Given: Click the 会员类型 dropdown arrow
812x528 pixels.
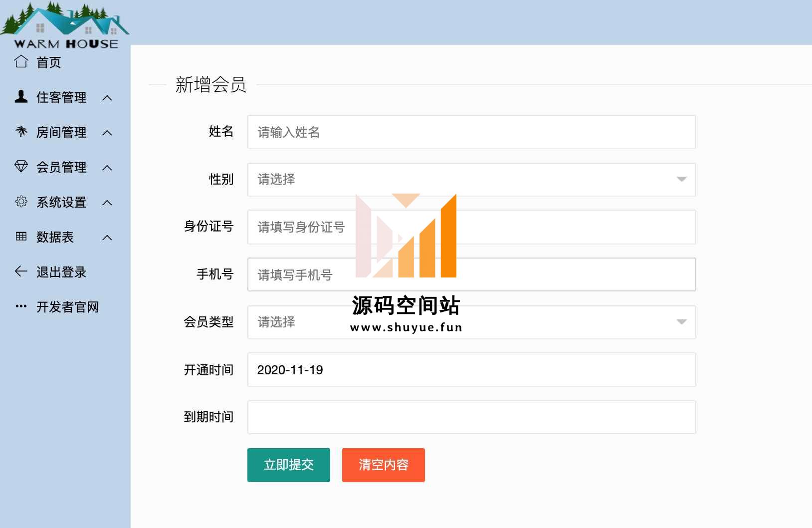Looking at the screenshot, I should [682, 322].
